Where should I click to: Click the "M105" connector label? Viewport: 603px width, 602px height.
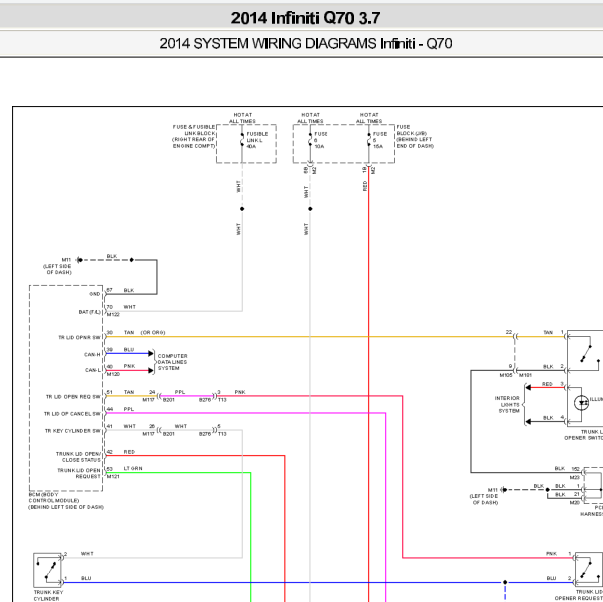pos(506,375)
